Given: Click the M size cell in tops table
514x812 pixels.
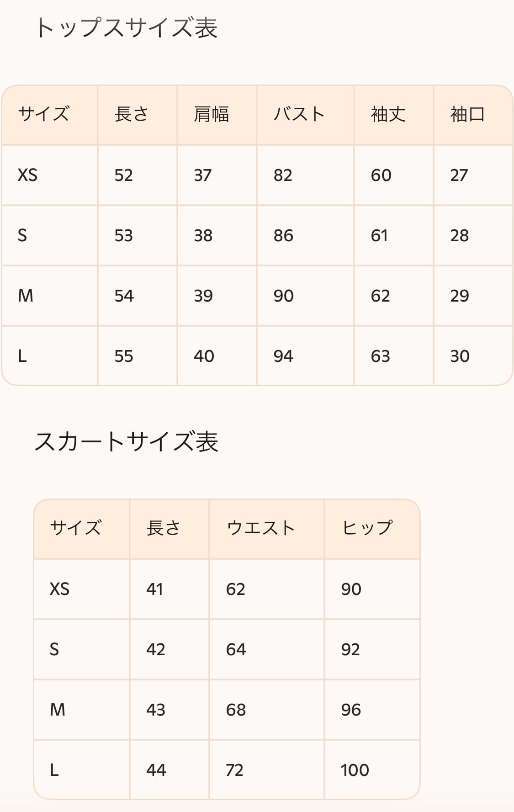Looking at the screenshot, I should [26, 296].
